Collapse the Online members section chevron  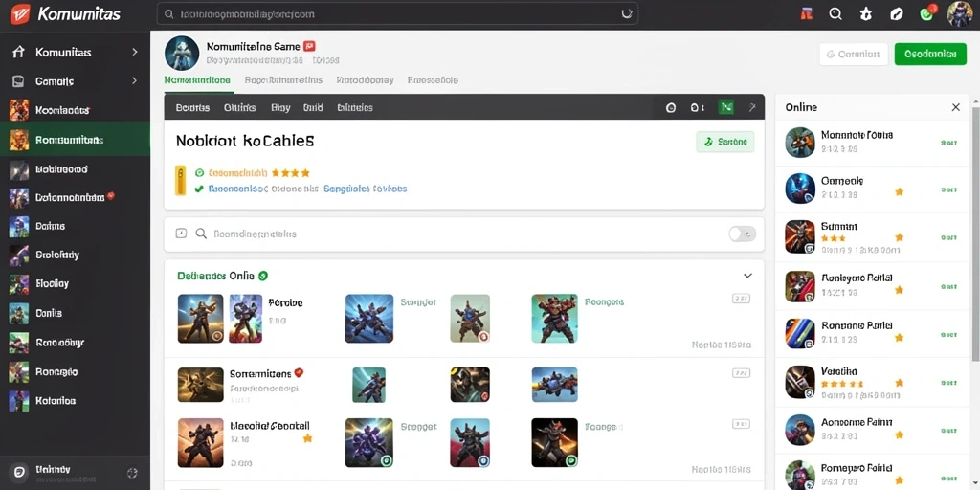[x=747, y=276]
